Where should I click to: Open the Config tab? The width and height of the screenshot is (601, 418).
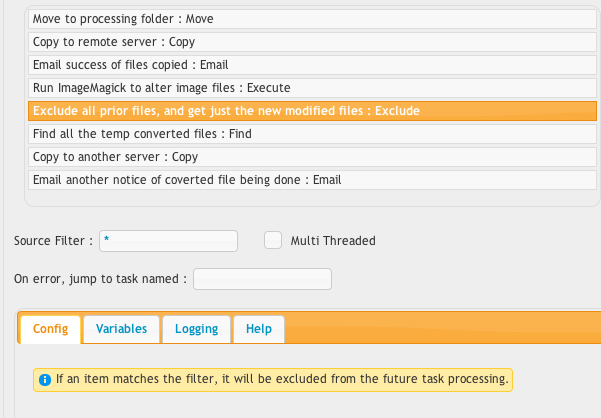[x=51, y=329]
